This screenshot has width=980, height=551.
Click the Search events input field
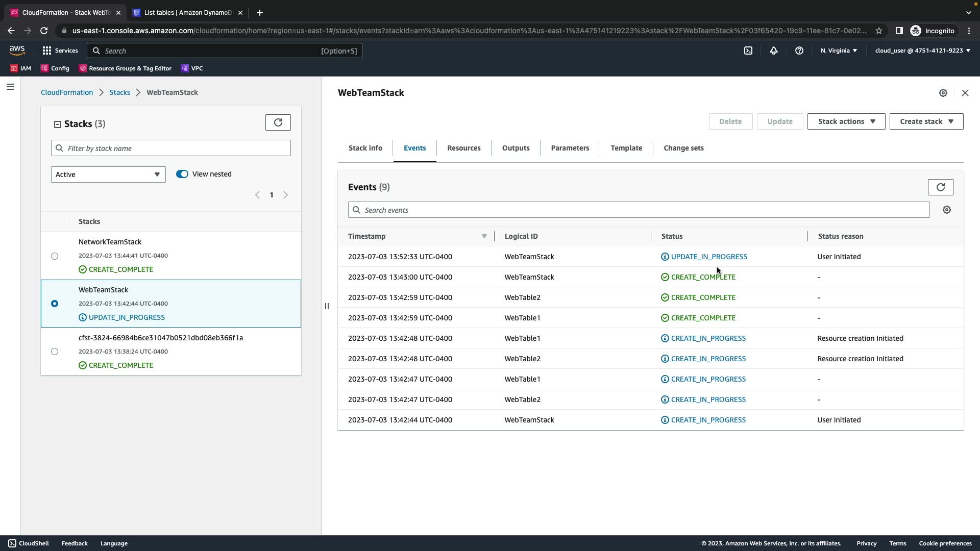tap(638, 210)
